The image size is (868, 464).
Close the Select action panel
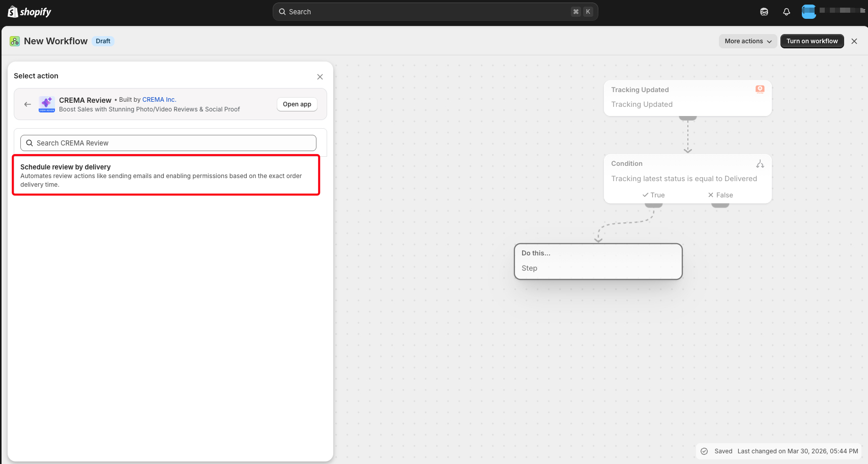click(320, 77)
